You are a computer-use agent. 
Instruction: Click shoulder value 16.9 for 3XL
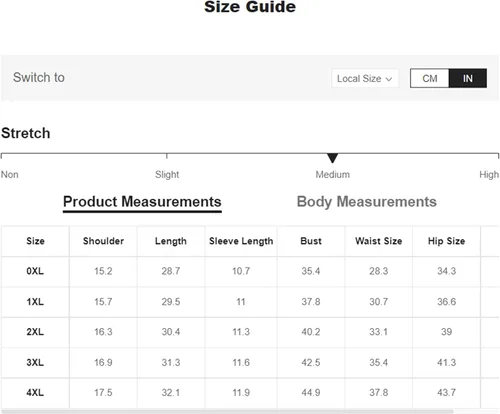coord(103,362)
